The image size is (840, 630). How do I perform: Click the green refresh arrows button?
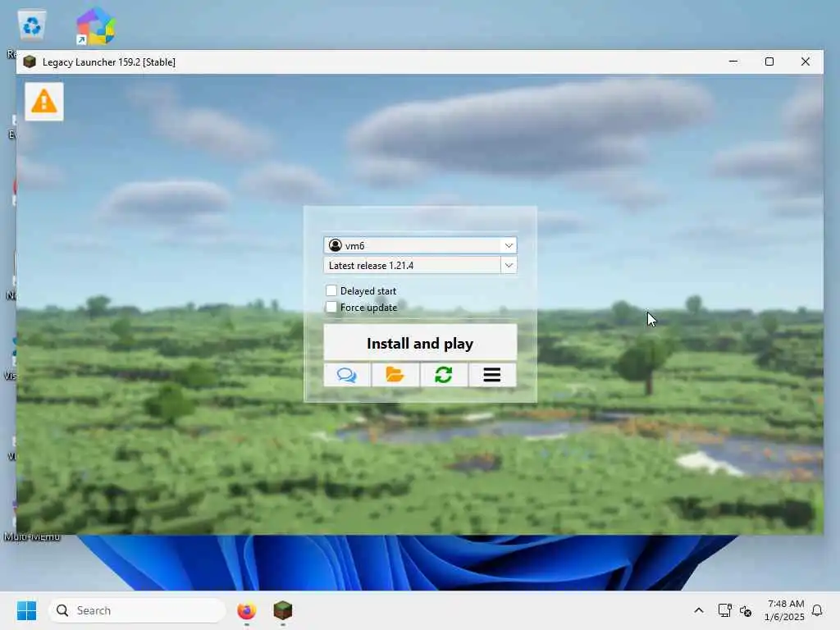(x=444, y=374)
